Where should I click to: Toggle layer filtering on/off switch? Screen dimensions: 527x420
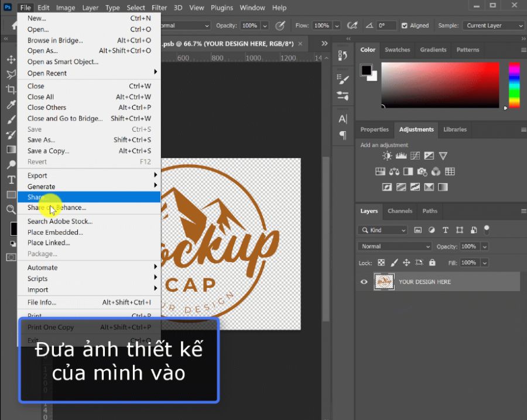click(487, 230)
